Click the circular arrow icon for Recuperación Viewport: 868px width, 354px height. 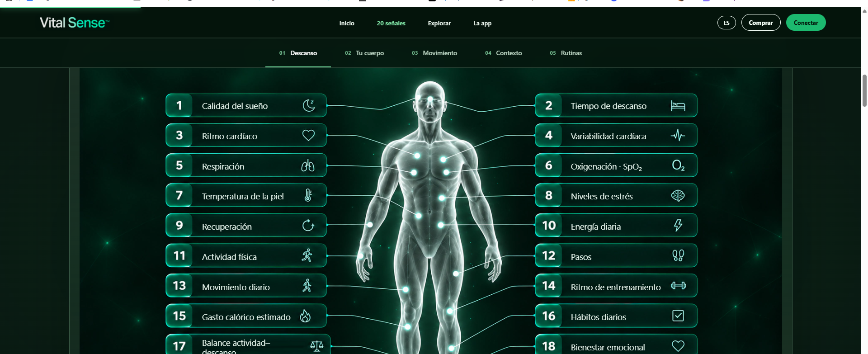tap(308, 225)
